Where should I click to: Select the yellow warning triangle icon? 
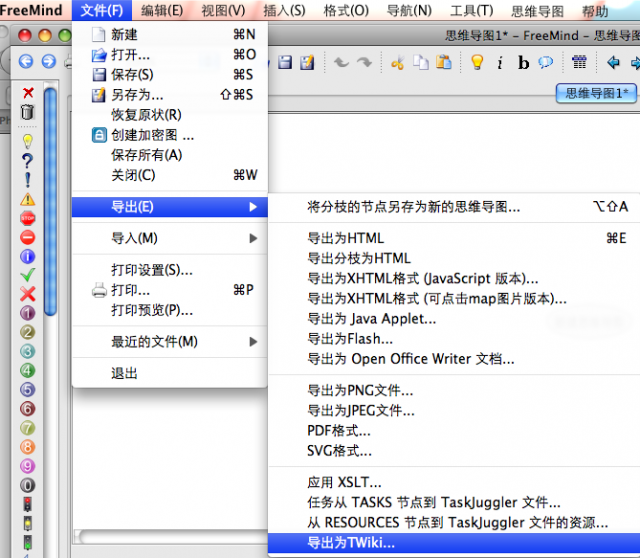coord(27,199)
